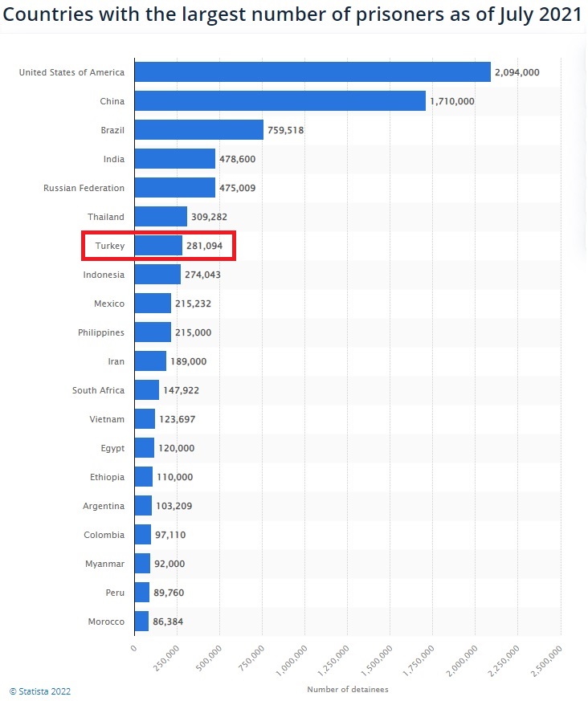Select the Morocco bar at the bottom
Image resolution: width=588 pixels, height=701 pixels.
coord(141,622)
